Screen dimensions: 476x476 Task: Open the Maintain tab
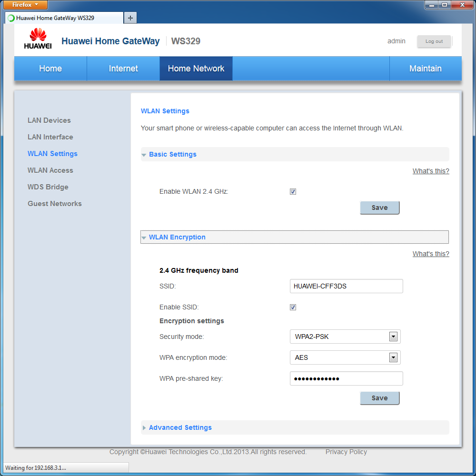pos(425,69)
